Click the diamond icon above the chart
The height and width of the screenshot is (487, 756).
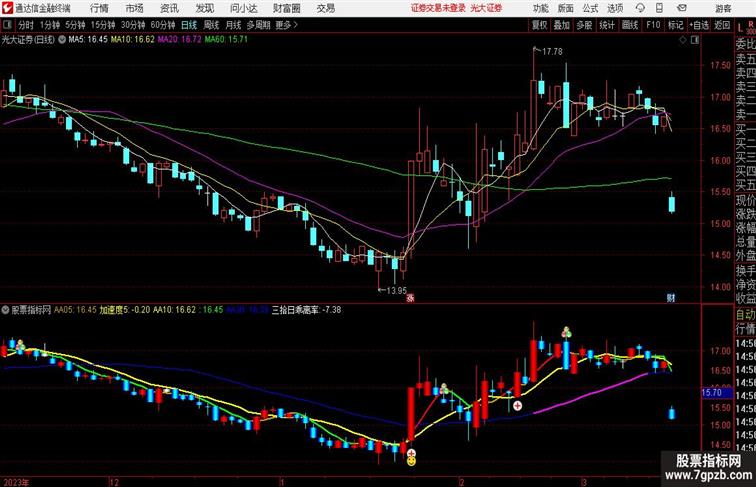tap(683, 40)
